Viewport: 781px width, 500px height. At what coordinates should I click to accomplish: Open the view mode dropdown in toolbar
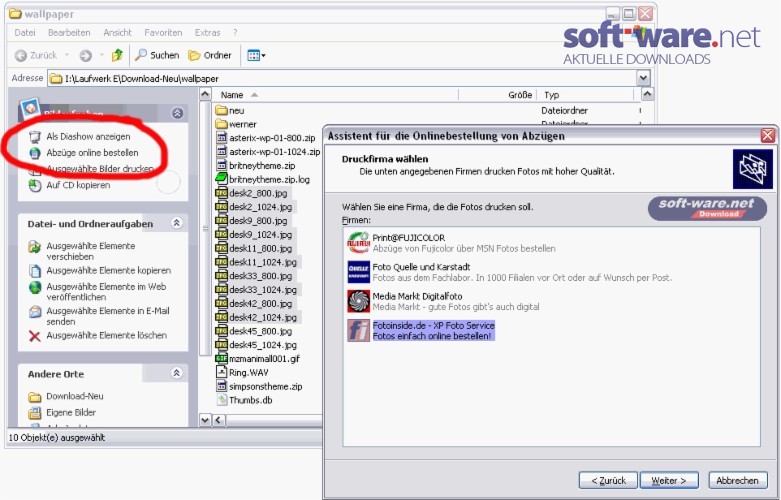pyautogui.click(x=256, y=55)
